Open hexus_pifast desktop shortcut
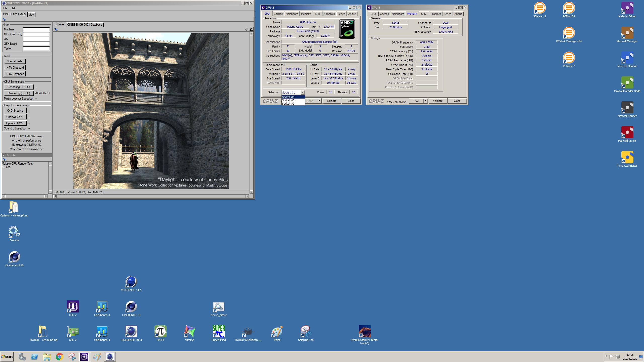Screen dimensions: 644x362 (219, 309)
